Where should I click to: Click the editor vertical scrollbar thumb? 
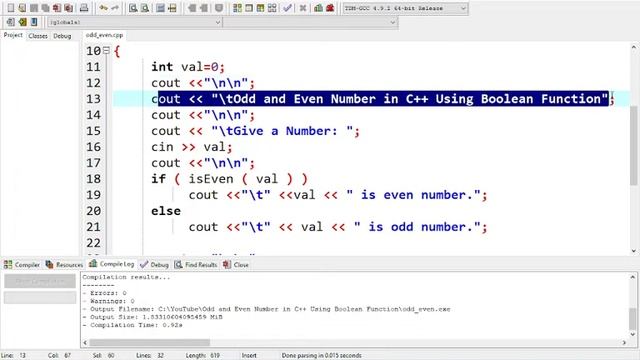click(x=633, y=145)
